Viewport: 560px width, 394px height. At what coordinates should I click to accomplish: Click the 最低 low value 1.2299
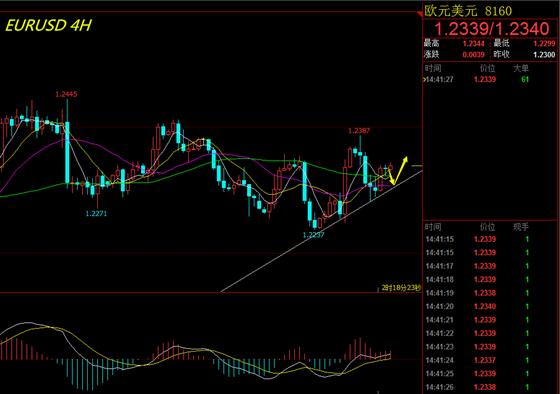pyautogui.click(x=544, y=44)
